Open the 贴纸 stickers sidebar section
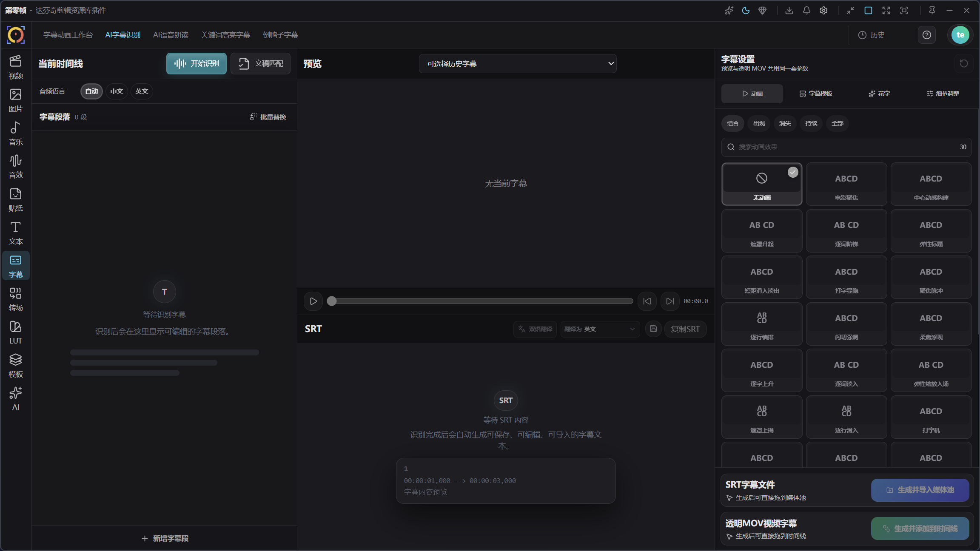 click(x=16, y=200)
